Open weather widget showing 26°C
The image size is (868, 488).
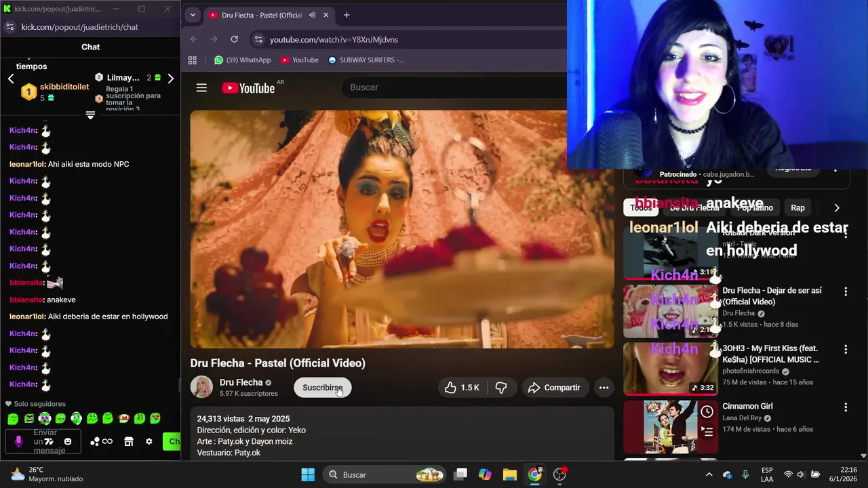47,474
